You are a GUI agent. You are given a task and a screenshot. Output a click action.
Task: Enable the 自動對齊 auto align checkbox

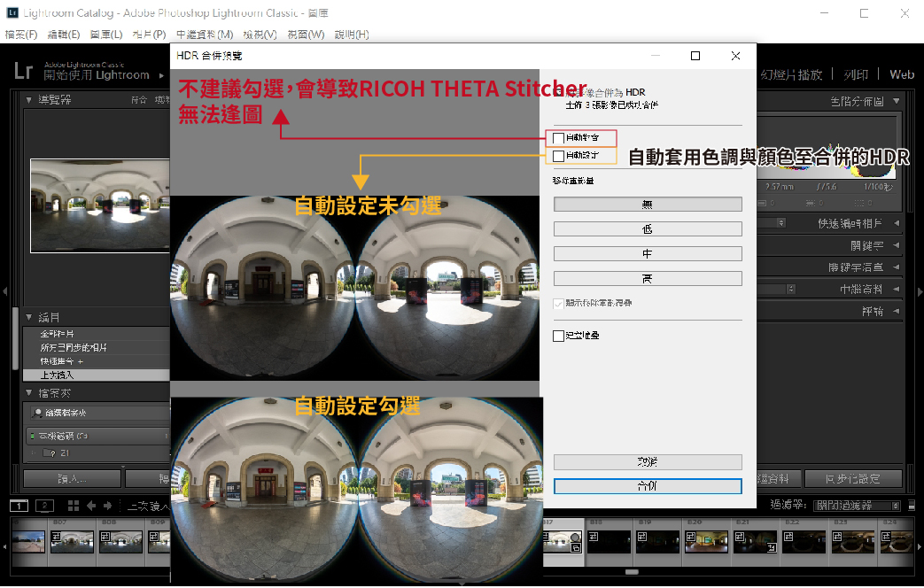[x=558, y=138]
